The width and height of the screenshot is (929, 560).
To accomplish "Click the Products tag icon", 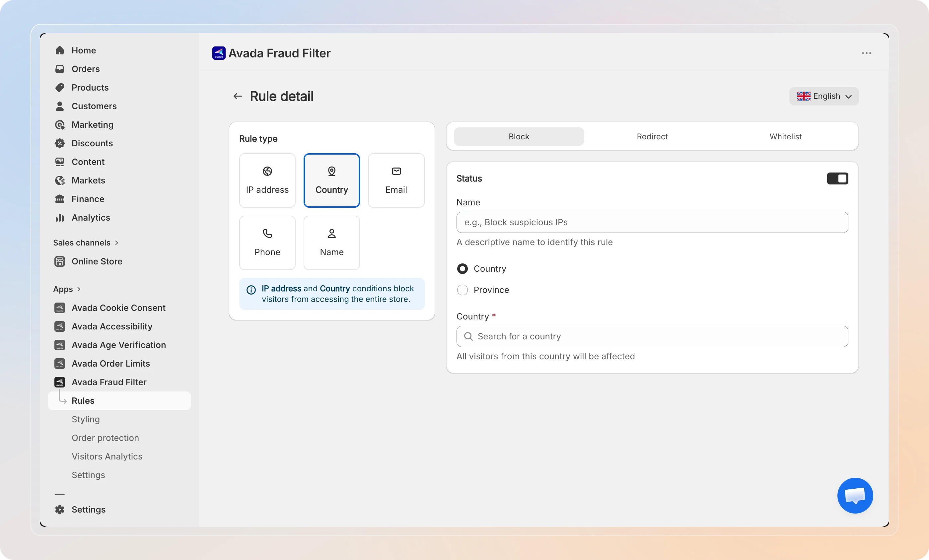I will click(x=60, y=88).
